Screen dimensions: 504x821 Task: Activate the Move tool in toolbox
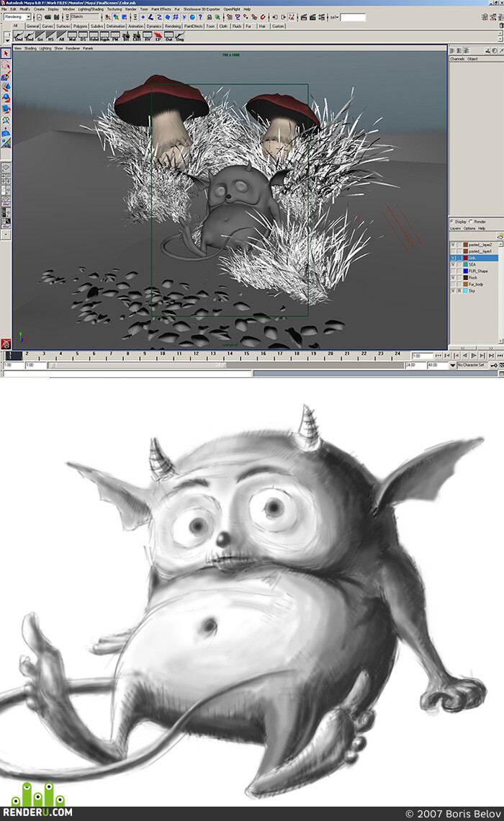coord(6,87)
